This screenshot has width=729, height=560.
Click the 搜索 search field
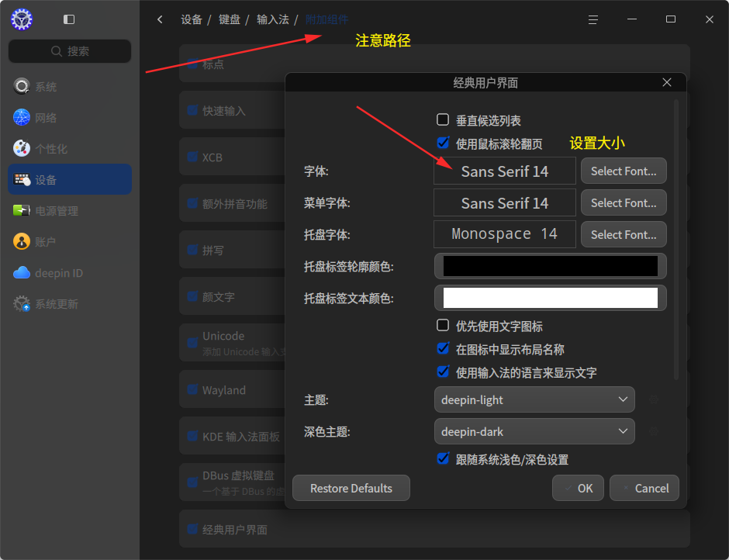[70, 51]
